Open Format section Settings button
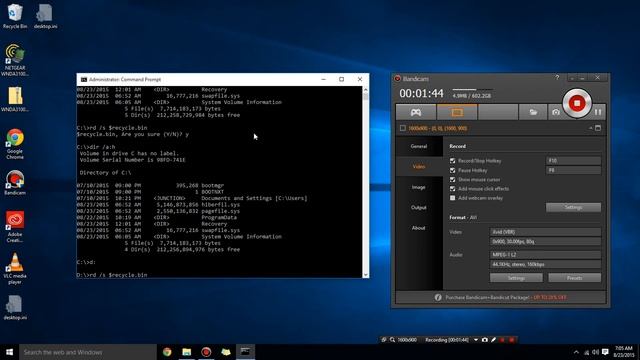 [x=516, y=278]
